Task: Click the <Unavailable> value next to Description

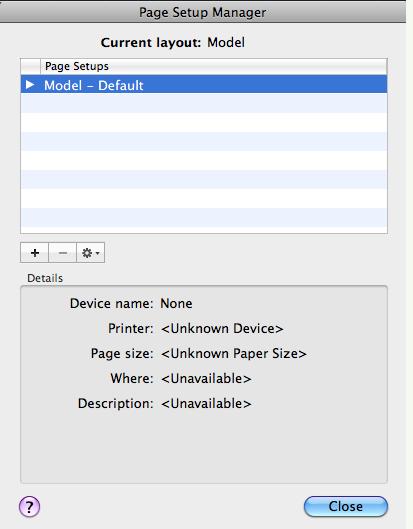Action: [x=206, y=403]
